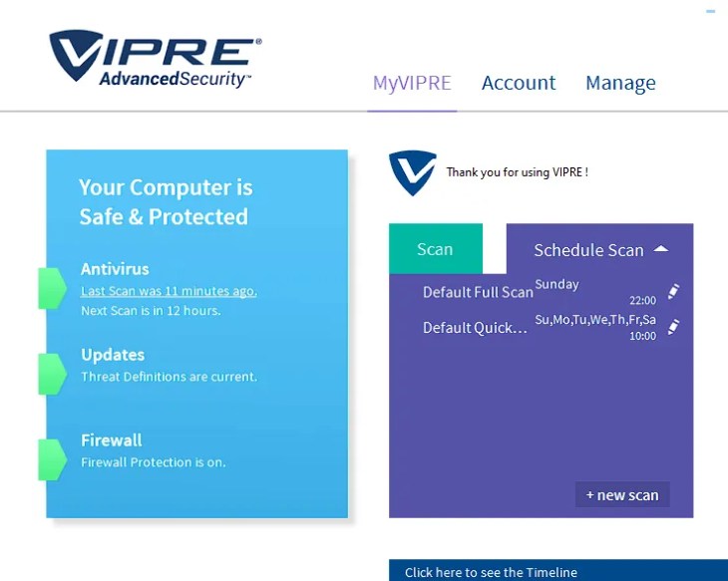Collapse the Schedule Scan panel arrow
Viewport: 728px width, 581px height.
coord(661,249)
